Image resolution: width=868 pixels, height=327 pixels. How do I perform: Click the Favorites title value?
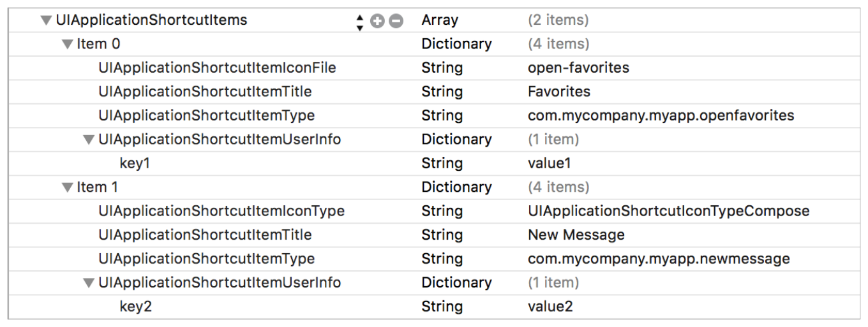[x=559, y=92]
